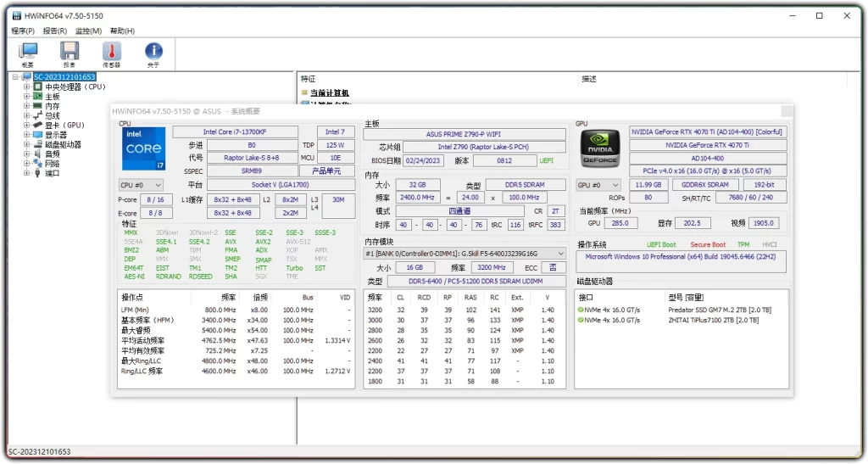Click the Intel Core i7-13700KF name button
868x464 pixels.
[235, 131]
